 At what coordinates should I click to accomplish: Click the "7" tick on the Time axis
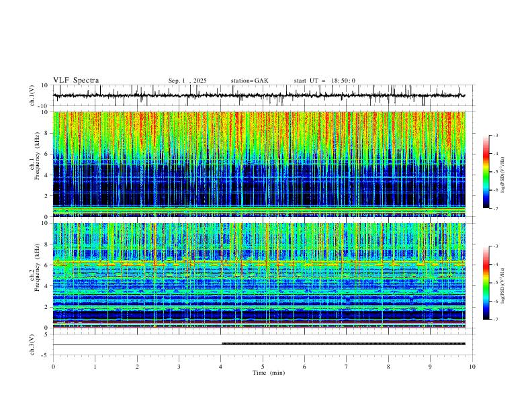click(x=347, y=367)
